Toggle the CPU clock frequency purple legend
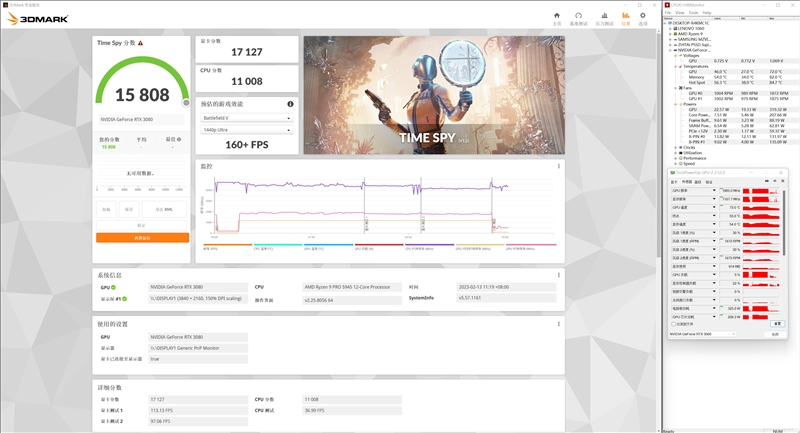800x433 pixels. 430,247
